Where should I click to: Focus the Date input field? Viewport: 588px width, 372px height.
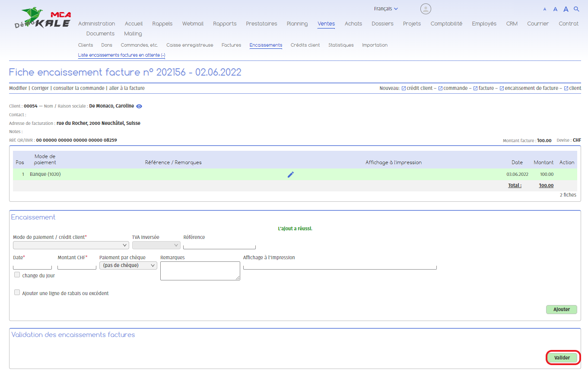coord(32,265)
